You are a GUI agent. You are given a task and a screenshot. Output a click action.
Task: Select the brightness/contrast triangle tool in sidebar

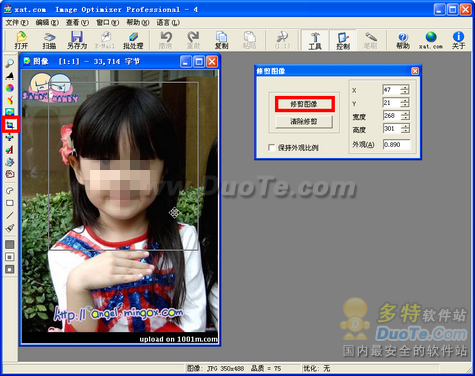click(10, 76)
